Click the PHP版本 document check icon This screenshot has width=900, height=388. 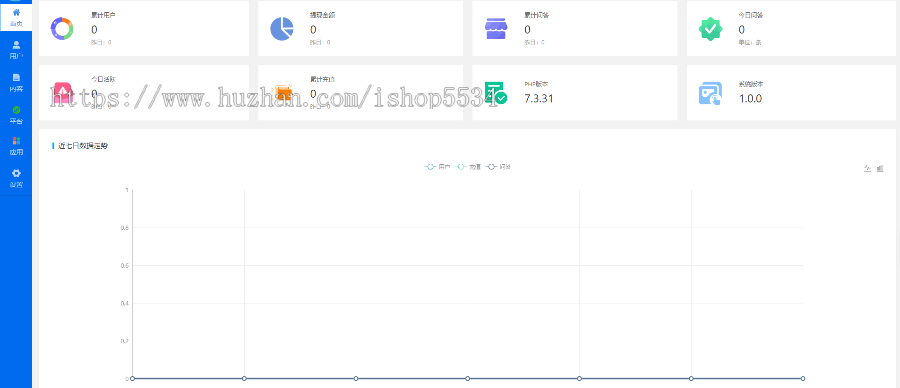(x=495, y=93)
